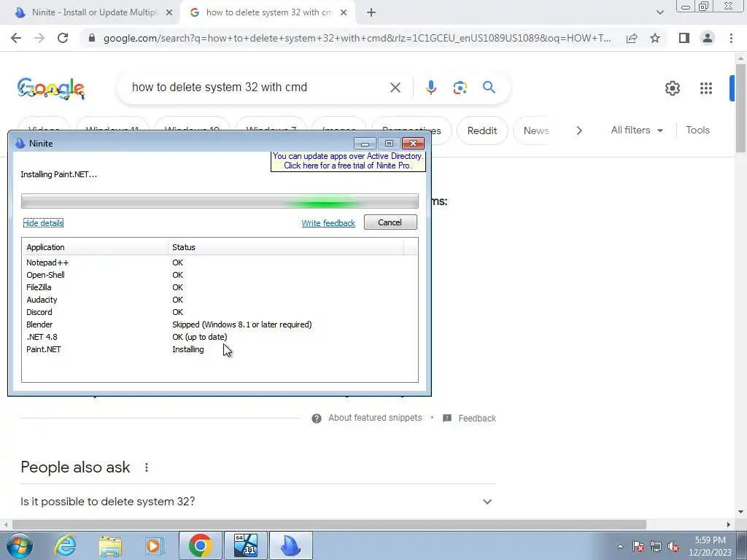The height and width of the screenshot is (560, 747).
Task: Search by image with Google Lens
Action: coord(460,87)
